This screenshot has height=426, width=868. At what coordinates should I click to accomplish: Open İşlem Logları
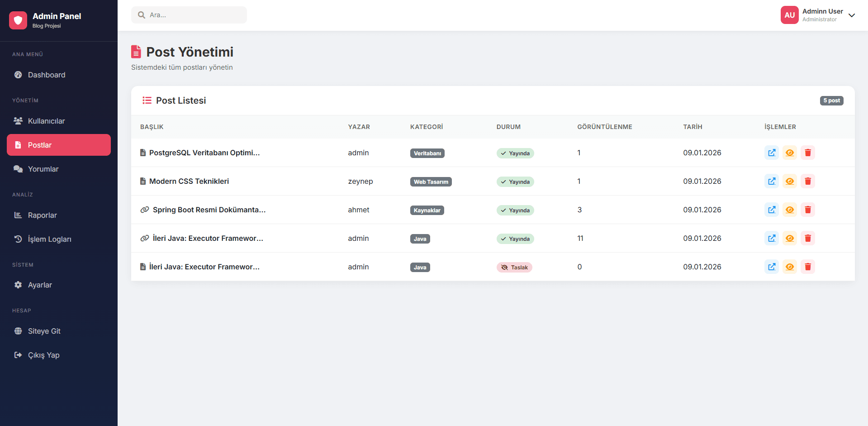pyautogui.click(x=49, y=239)
